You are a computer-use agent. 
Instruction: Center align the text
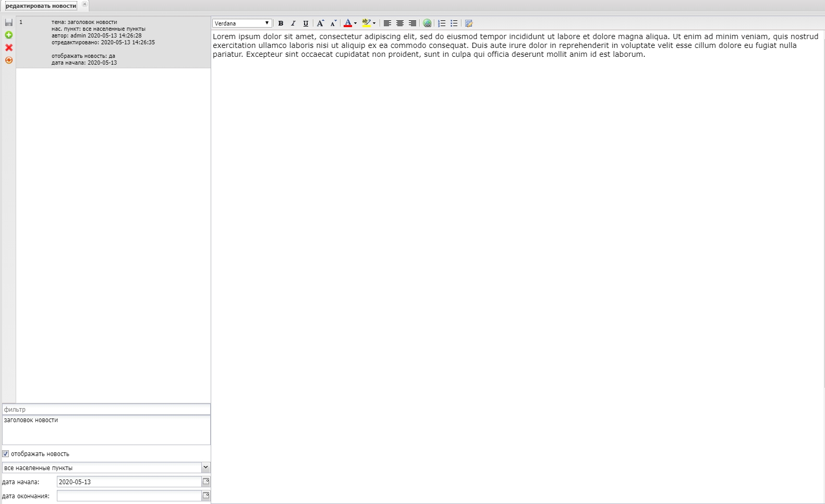pos(400,23)
